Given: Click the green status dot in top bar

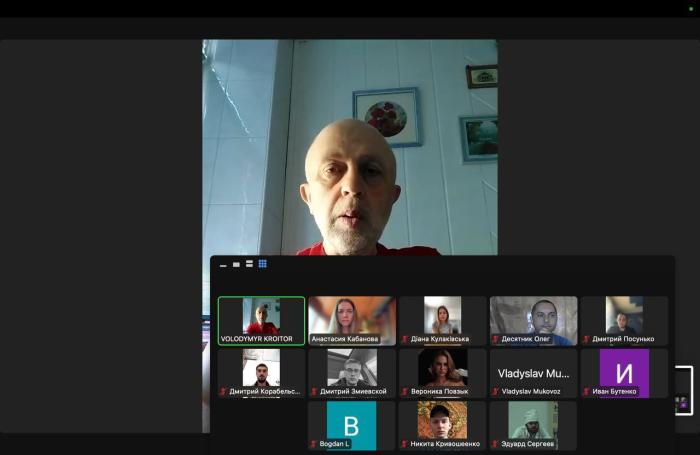Looking at the screenshot, I should pos(690,8).
